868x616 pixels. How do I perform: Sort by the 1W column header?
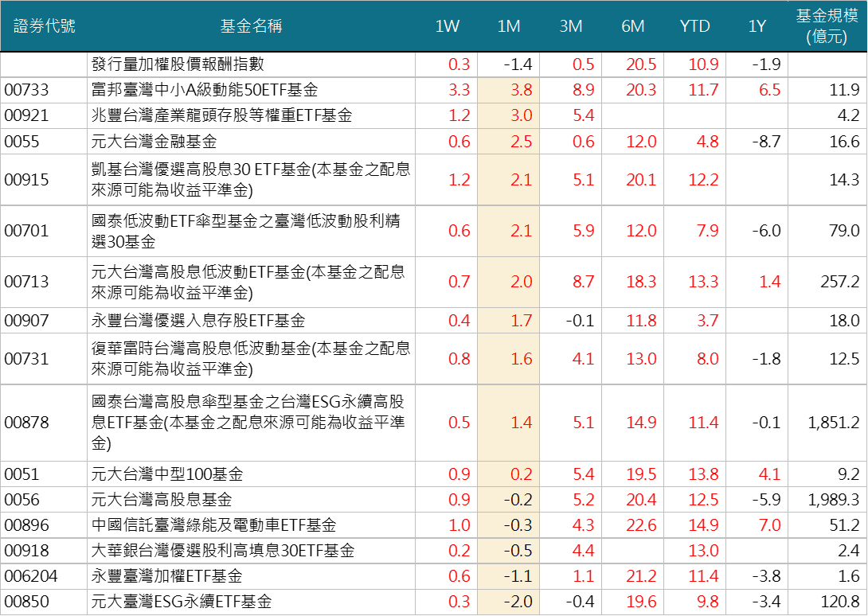click(447, 26)
